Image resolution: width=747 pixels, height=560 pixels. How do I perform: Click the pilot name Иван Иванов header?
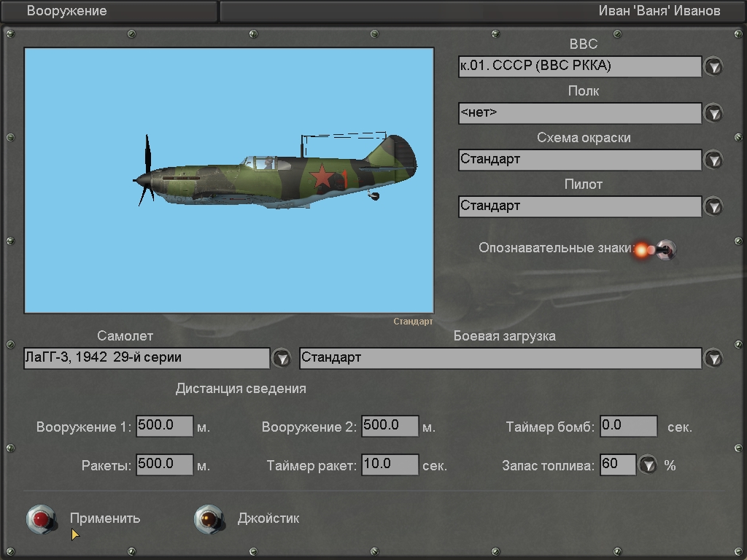(659, 11)
